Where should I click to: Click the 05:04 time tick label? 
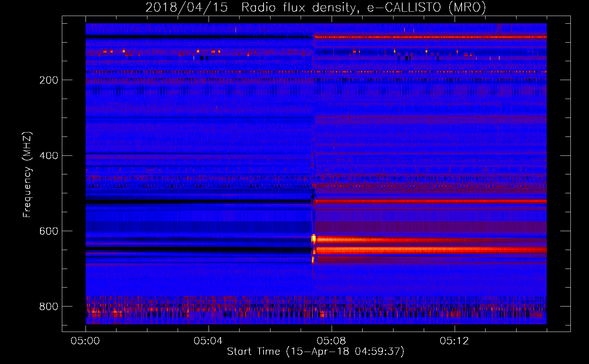click(x=208, y=341)
